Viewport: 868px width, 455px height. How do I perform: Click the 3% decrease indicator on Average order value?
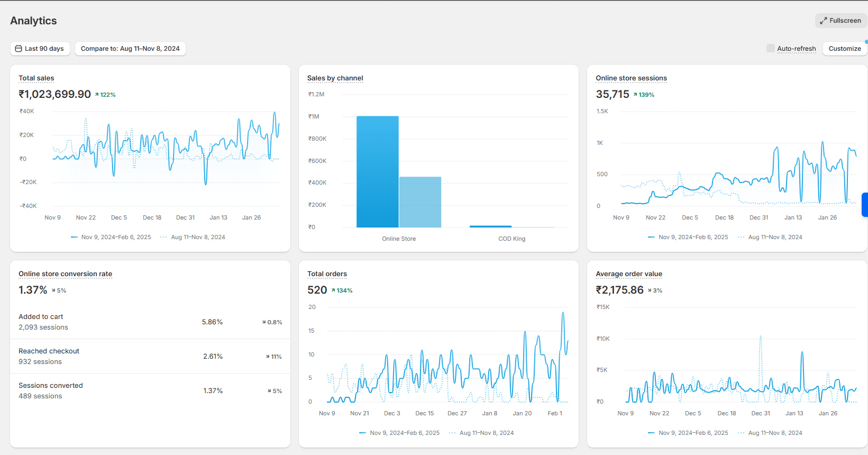point(655,290)
